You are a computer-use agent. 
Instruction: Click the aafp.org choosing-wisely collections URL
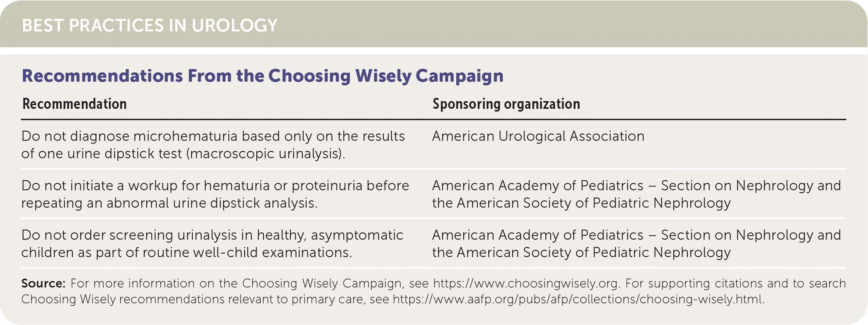578,299
